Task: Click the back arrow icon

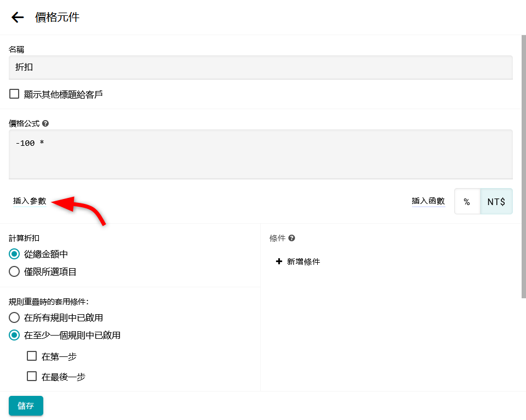Action: (x=18, y=18)
